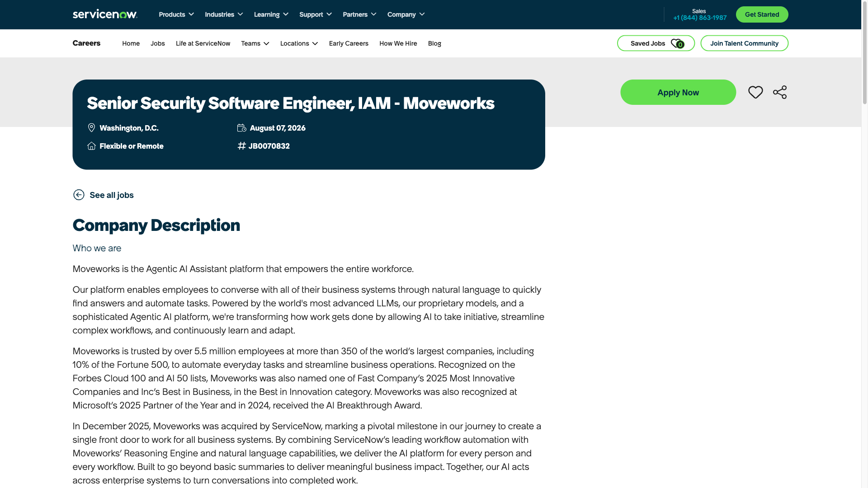
Task: Expand the Learning menu
Action: (x=271, y=14)
